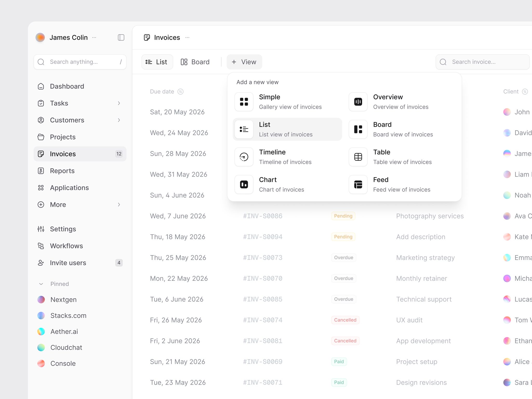Open James Colin account options ellipsis

[94, 37]
